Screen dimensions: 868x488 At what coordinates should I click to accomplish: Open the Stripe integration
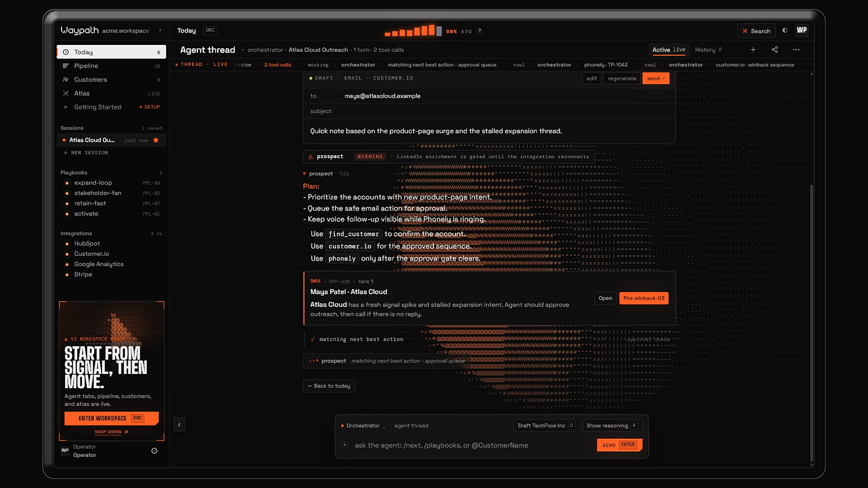pos(111,275)
